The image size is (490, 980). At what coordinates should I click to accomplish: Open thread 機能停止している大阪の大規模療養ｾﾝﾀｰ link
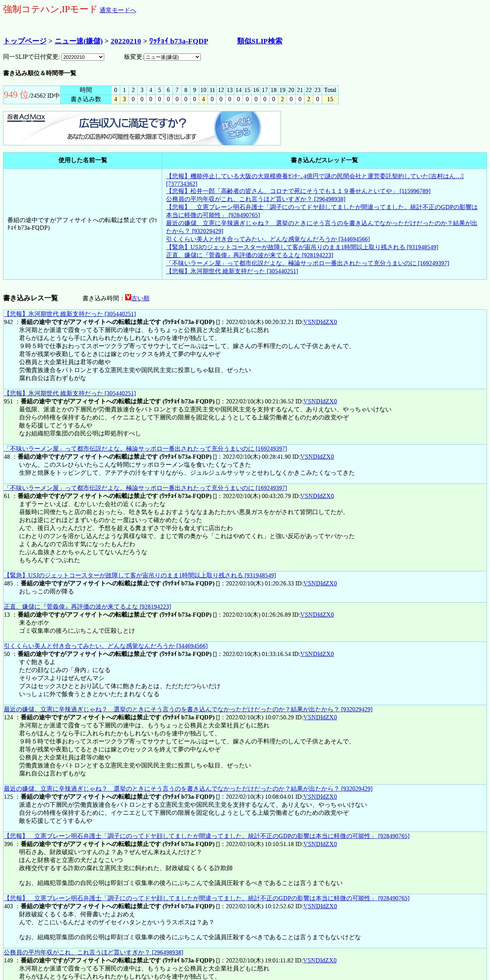click(x=315, y=180)
